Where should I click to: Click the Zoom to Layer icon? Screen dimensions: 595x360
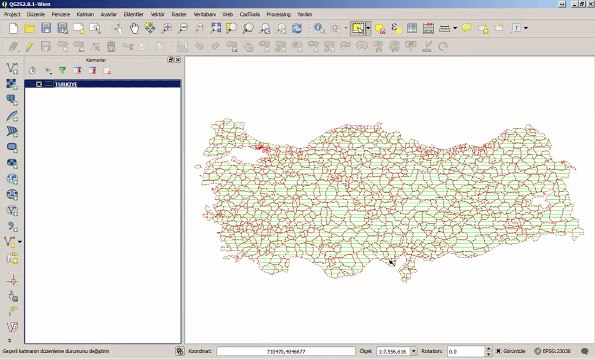(248, 28)
